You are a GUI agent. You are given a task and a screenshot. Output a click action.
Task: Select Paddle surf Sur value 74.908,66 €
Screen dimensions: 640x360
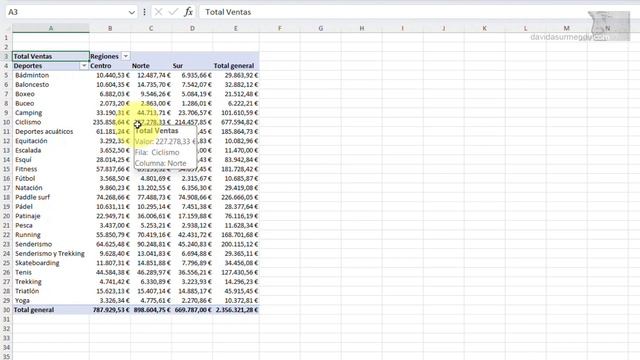(x=195, y=197)
